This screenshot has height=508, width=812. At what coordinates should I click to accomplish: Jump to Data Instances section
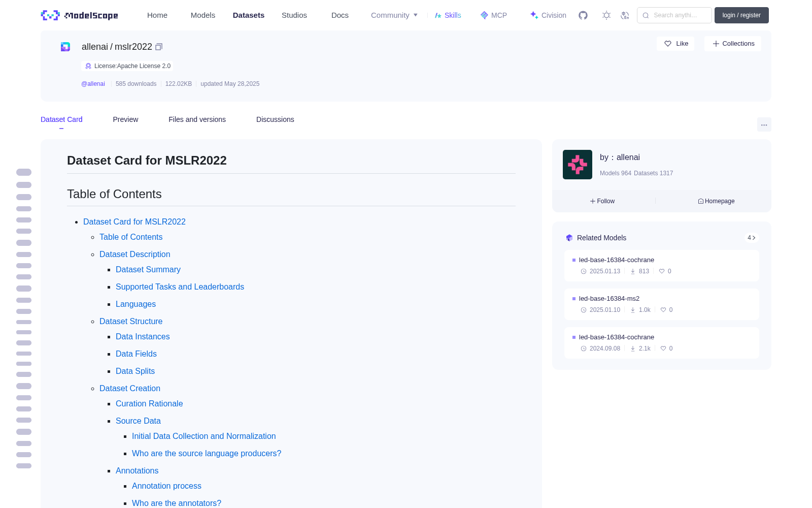(x=143, y=336)
